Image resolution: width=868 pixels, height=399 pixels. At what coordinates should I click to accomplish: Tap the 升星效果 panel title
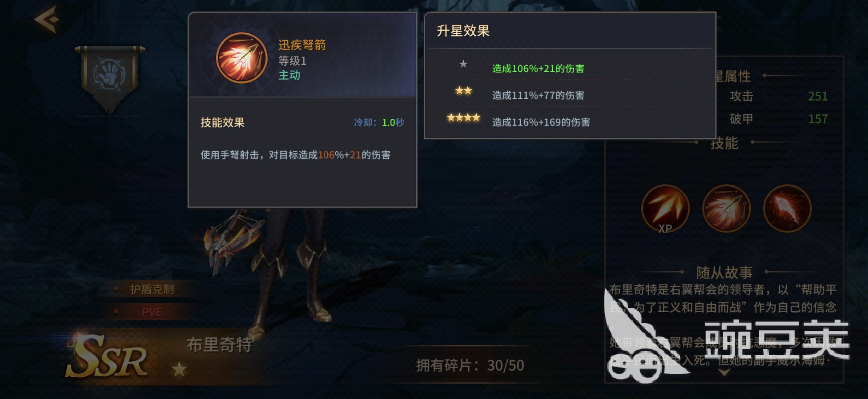(x=463, y=31)
